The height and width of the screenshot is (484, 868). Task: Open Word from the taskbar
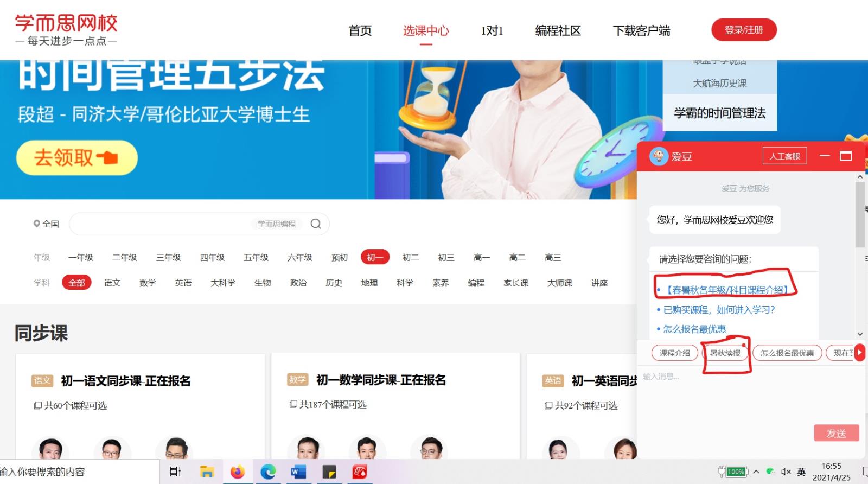point(298,472)
